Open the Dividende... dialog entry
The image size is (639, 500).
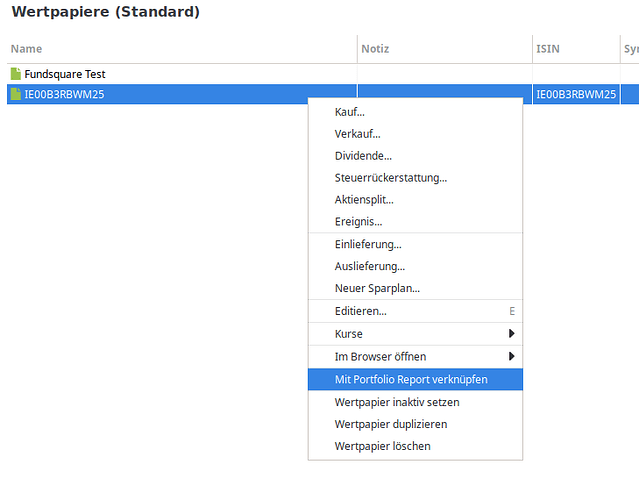tap(363, 156)
